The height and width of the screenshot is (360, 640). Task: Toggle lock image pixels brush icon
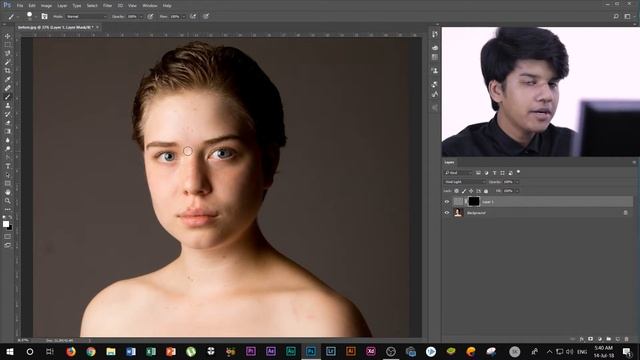click(464, 191)
